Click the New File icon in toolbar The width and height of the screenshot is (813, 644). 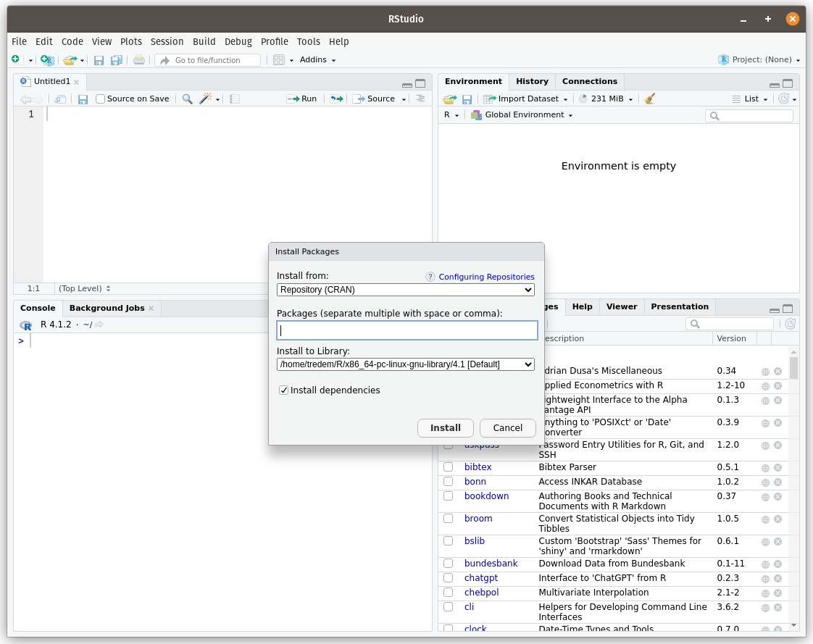coord(16,60)
